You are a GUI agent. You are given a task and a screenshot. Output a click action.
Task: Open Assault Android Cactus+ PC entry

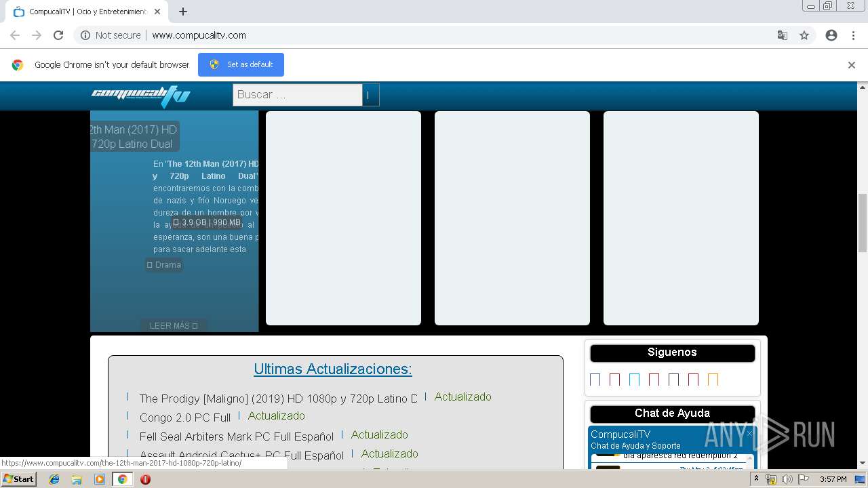242,455
